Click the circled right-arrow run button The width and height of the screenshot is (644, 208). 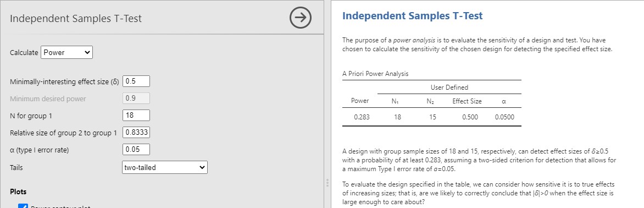pyautogui.click(x=301, y=18)
